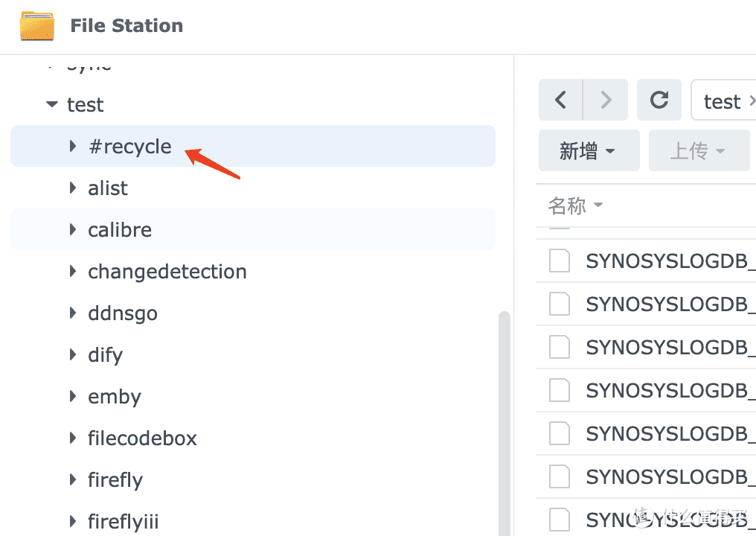This screenshot has height=536, width=756.
Task: Expand the #recycle folder arrow
Action: point(73,147)
